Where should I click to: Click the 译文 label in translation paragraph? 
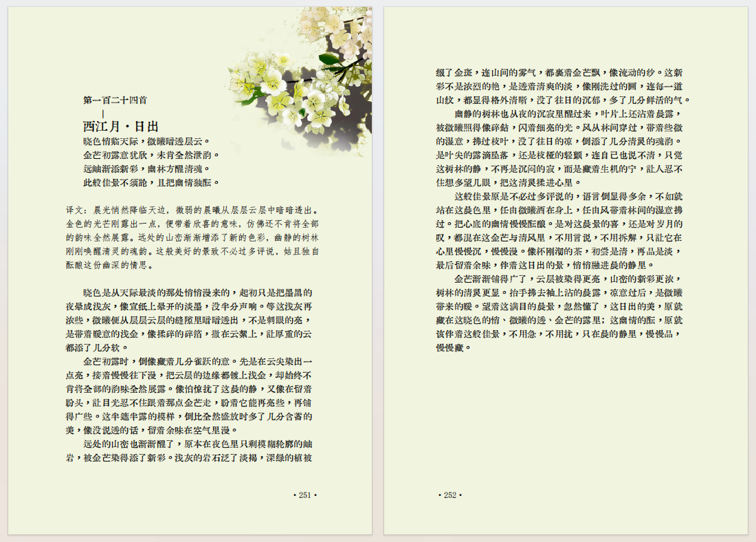(x=76, y=210)
